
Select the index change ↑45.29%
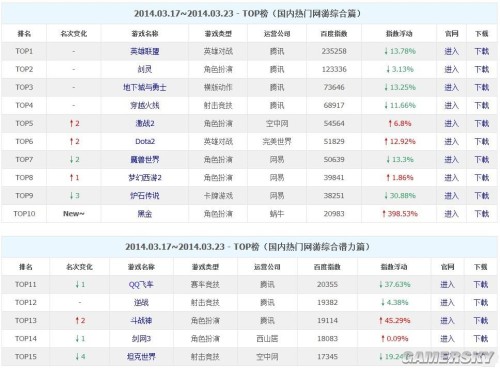tap(394, 320)
